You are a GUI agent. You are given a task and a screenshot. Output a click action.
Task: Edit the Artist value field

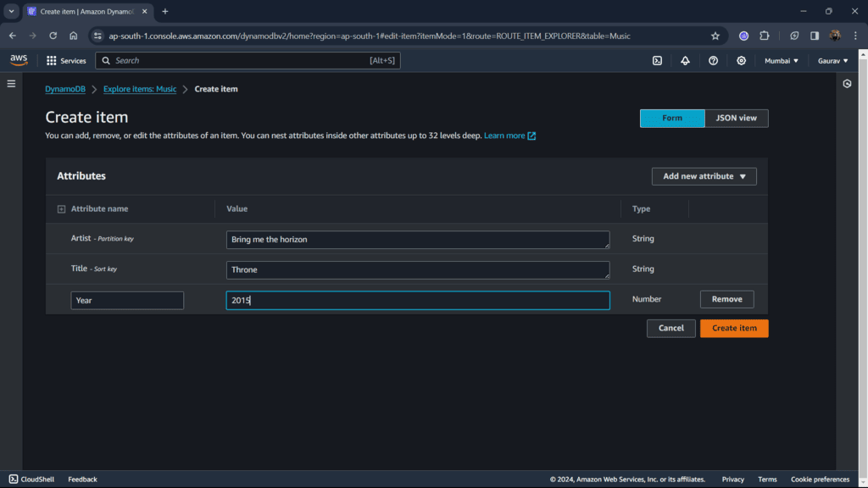coord(418,240)
